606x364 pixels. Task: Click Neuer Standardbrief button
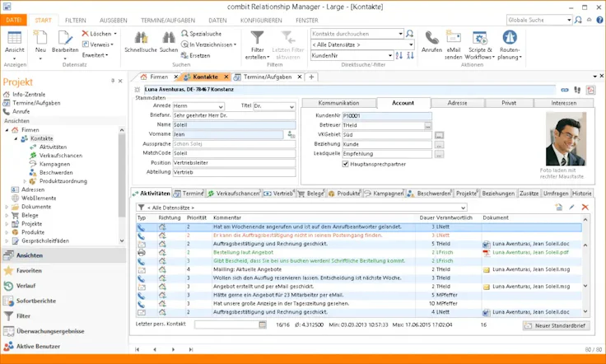click(x=556, y=326)
